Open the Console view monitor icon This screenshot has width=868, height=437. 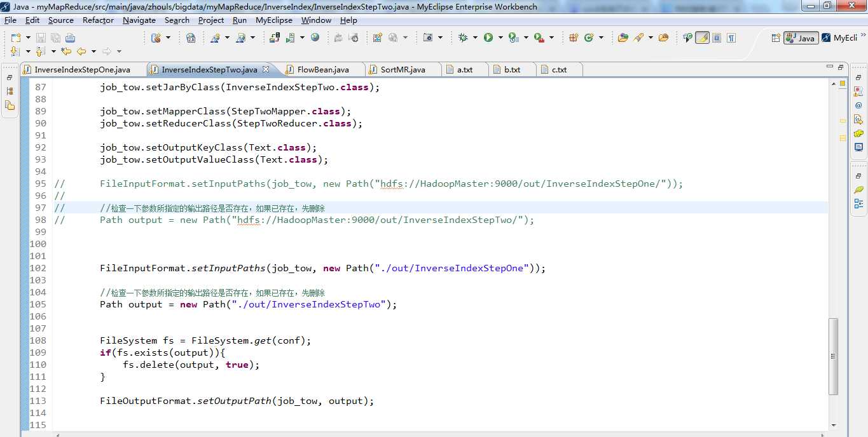[858, 147]
